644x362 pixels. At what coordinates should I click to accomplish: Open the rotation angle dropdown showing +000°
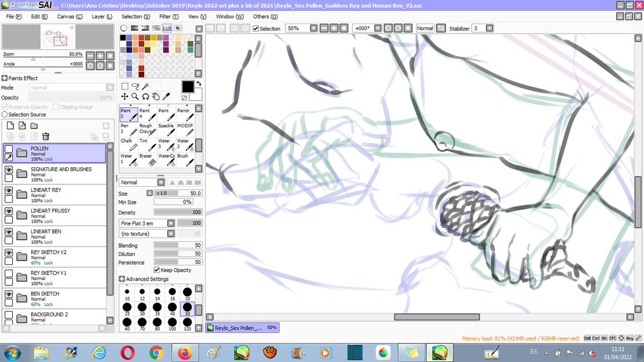click(x=378, y=28)
